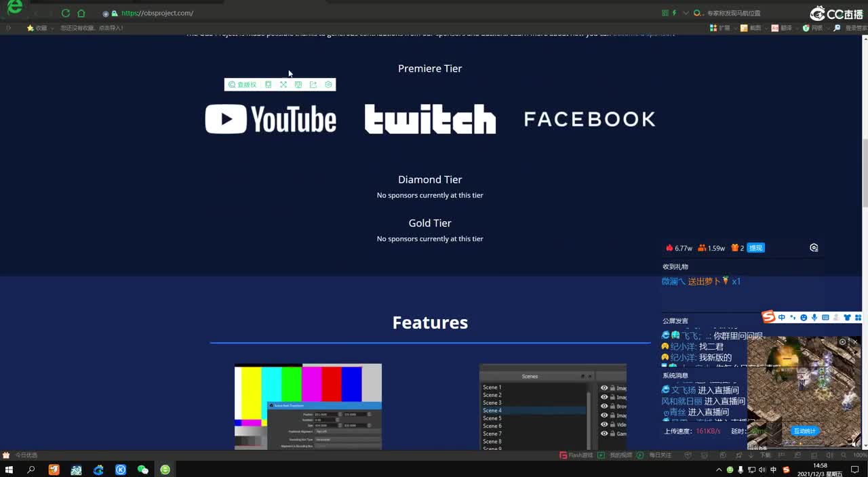Click the Twitch sponsor logo

click(430, 119)
